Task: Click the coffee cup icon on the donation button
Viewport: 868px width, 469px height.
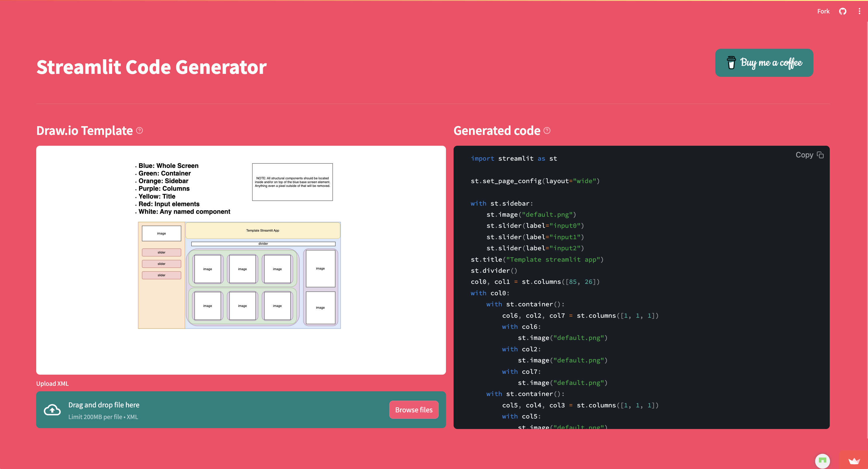Action: [731, 63]
